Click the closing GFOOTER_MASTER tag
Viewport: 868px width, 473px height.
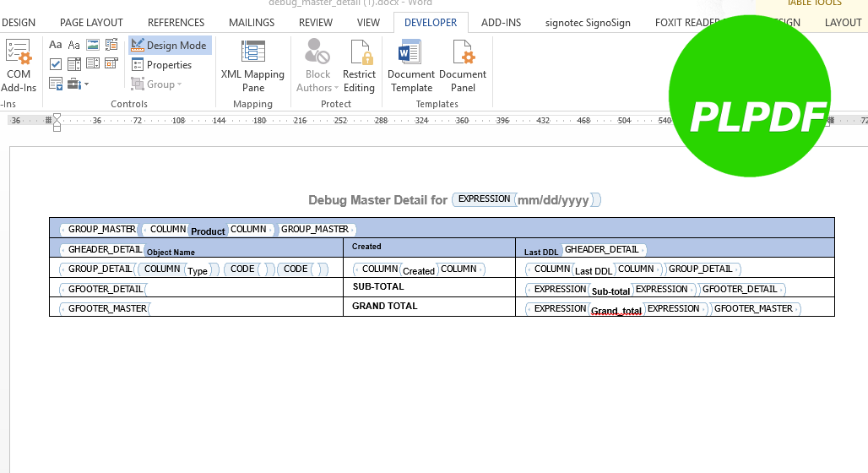755,308
